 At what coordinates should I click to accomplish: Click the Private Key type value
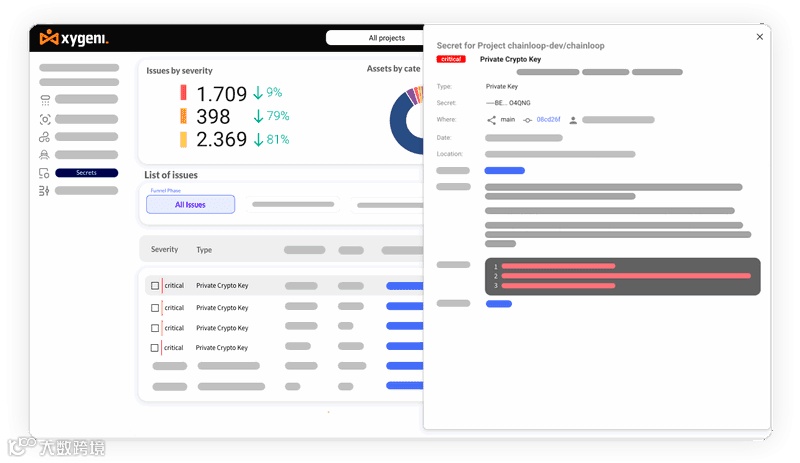[502, 86]
